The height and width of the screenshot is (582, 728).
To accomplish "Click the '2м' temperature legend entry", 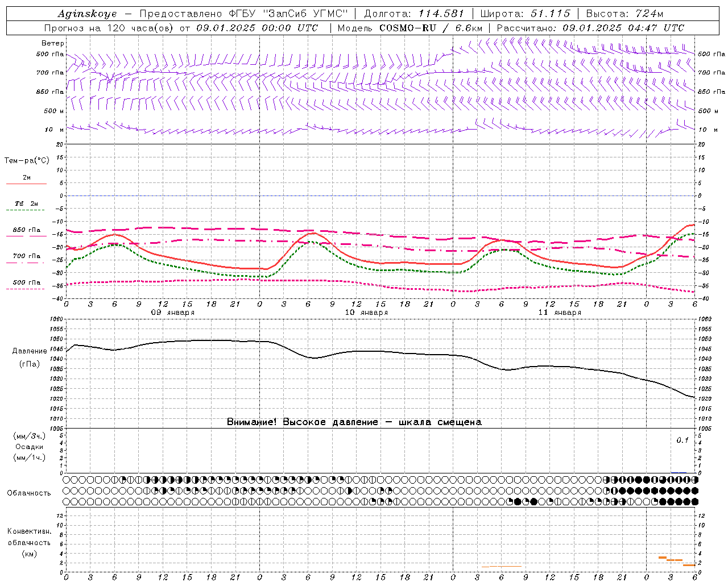I will point(27,178).
